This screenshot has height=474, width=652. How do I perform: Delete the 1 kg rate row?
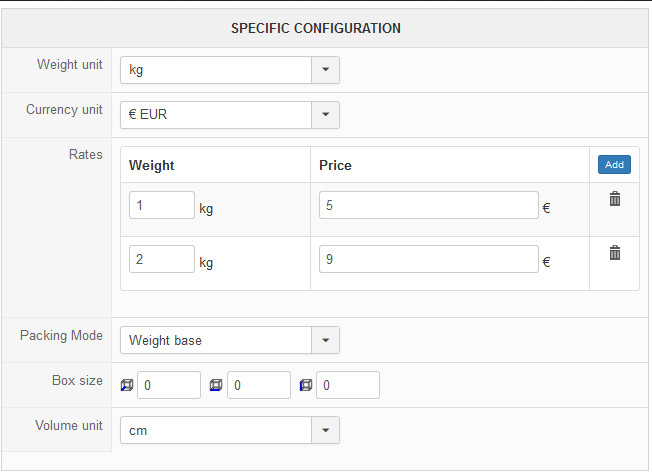point(615,199)
